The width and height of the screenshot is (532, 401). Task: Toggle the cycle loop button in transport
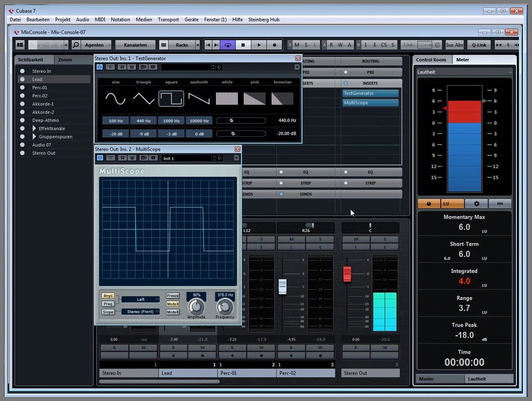point(228,45)
